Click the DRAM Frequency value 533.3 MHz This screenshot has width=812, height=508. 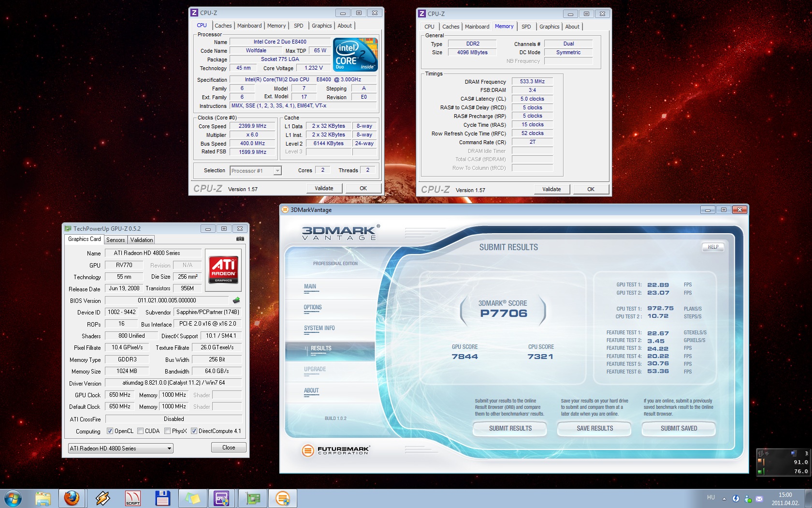pyautogui.click(x=532, y=82)
